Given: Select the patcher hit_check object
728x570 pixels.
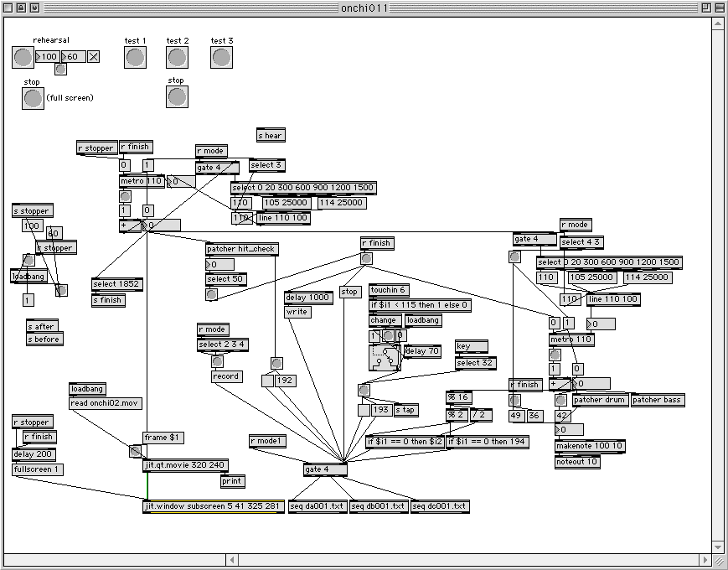Looking at the screenshot, I should [242, 249].
